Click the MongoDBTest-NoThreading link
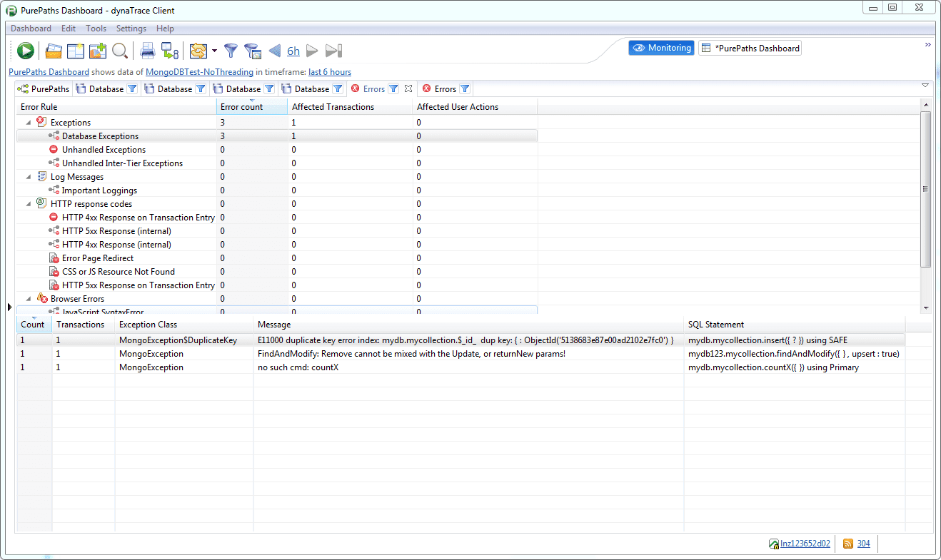 199,72
